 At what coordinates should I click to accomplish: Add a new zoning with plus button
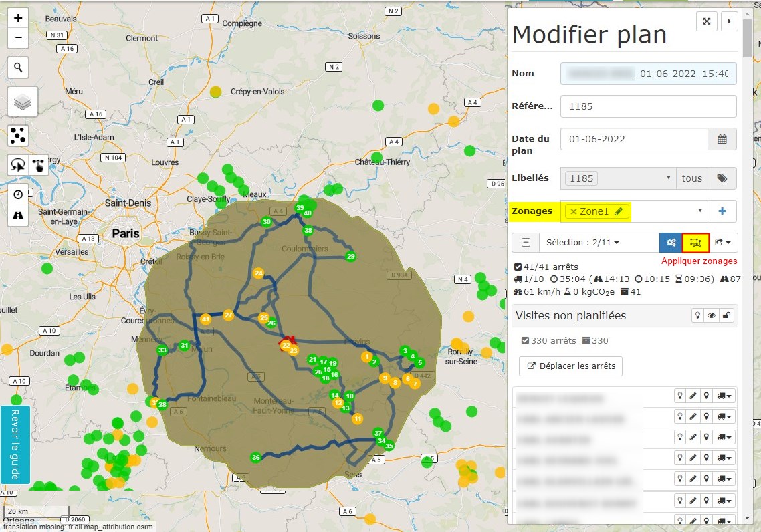click(x=722, y=211)
